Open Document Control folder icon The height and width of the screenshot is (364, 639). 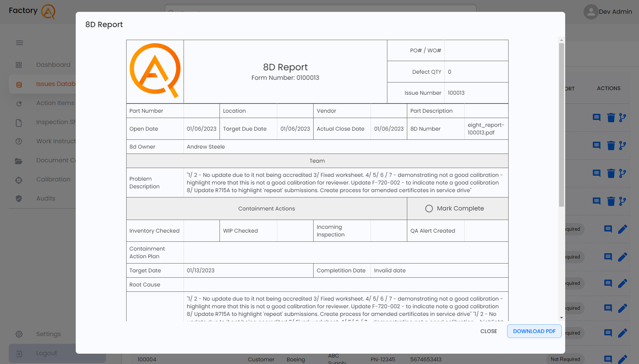(x=19, y=160)
